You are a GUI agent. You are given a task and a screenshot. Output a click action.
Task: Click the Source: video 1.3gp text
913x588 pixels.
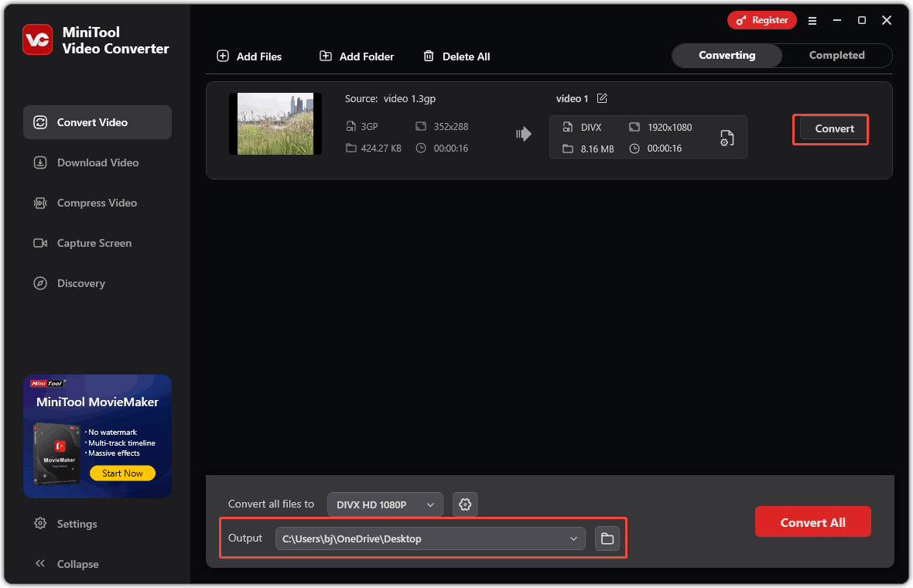(x=390, y=98)
